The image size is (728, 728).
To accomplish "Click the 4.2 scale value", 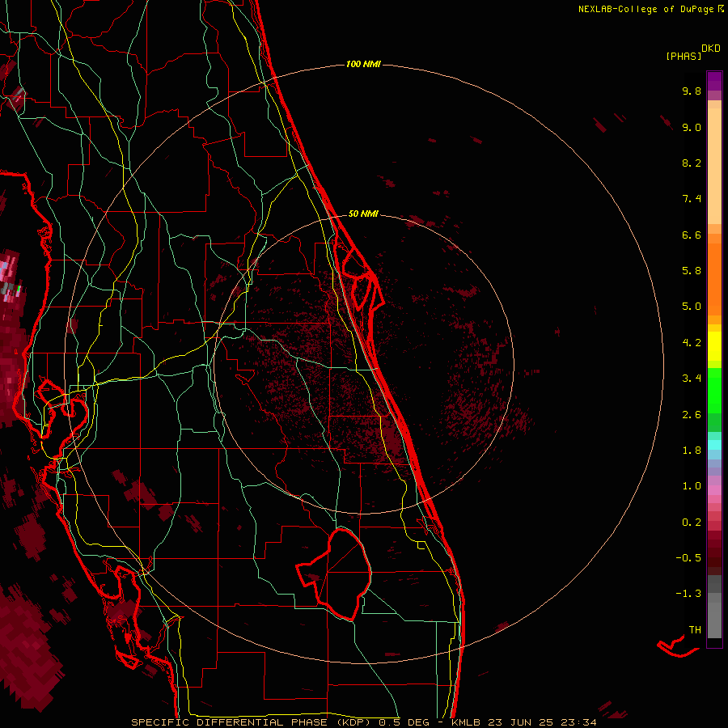I will tap(692, 343).
